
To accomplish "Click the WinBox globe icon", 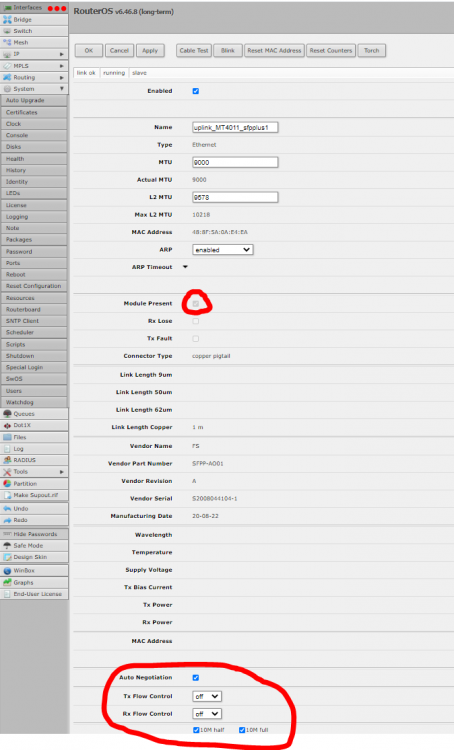I will (x=7, y=571).
